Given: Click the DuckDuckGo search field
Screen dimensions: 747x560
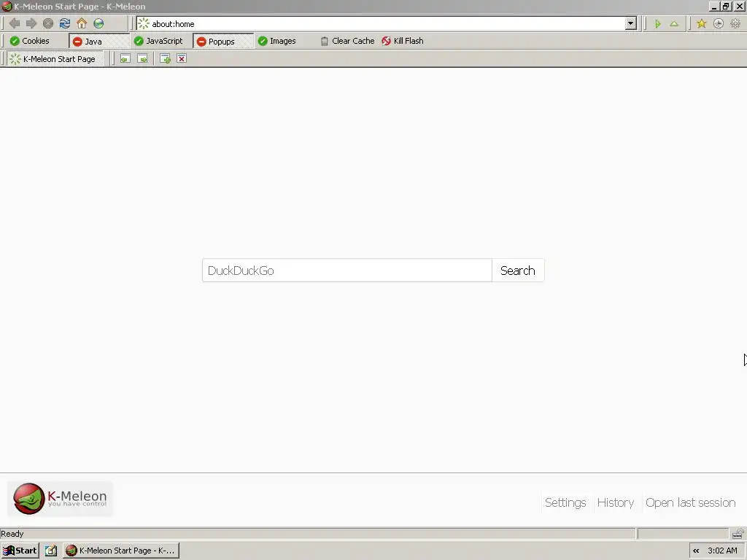Looking at the screenshot, I should (x=347, y=271).
